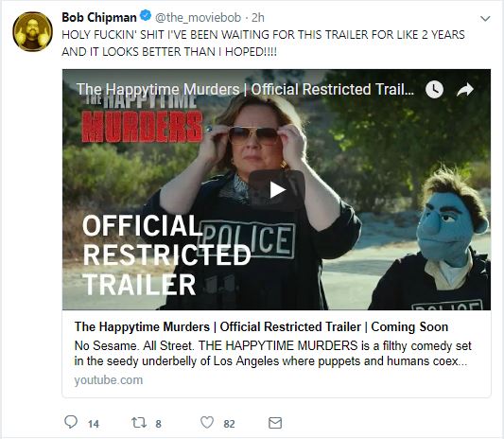Viewport: 504px width, 439px height.
Task: Click the blue verified badge icon
Action: 146,16
